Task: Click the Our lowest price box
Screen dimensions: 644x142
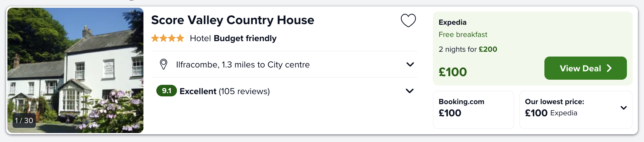Action: (576, 110)
